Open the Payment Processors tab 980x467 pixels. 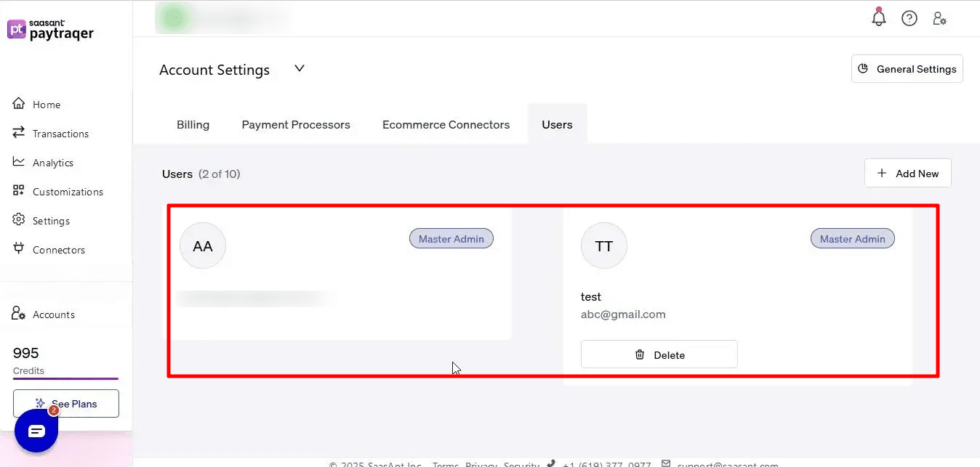(296, 124)
